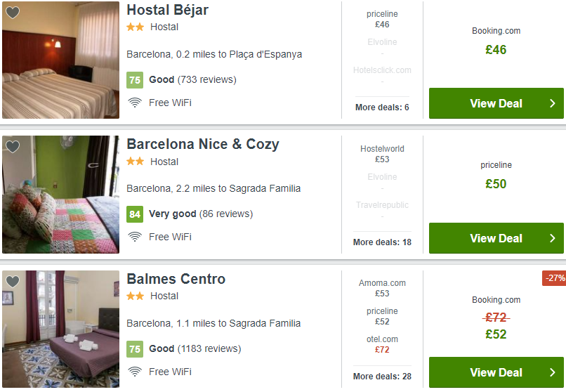Click WiFi icon for Barcelona Nice & Cozy

pos(135,237)
